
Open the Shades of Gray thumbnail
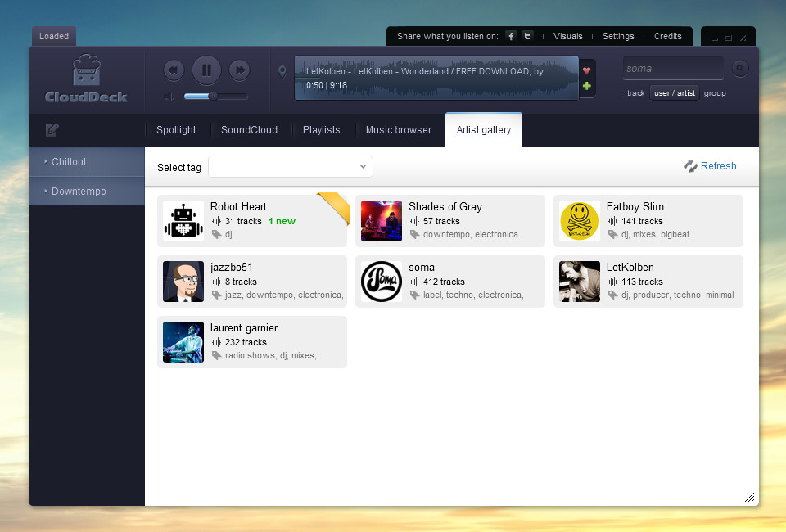click(382, 221)
